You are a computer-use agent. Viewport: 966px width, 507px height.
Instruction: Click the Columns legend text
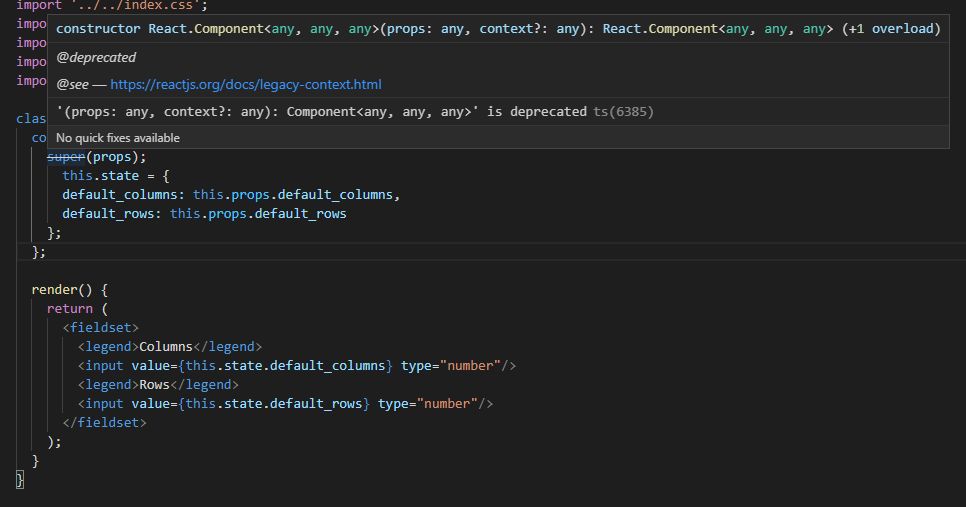(x=166, y=347)
